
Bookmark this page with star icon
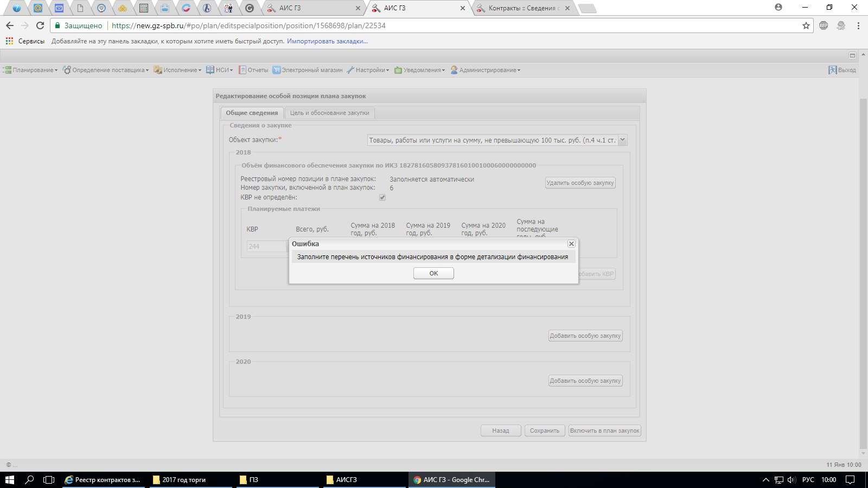pyautogui.click(x=806, y=25)
